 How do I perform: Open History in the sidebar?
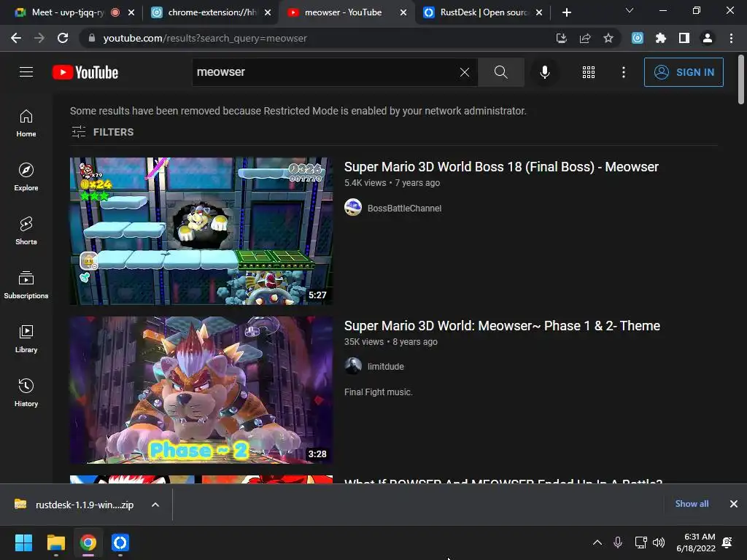click(x=26, y=393)
